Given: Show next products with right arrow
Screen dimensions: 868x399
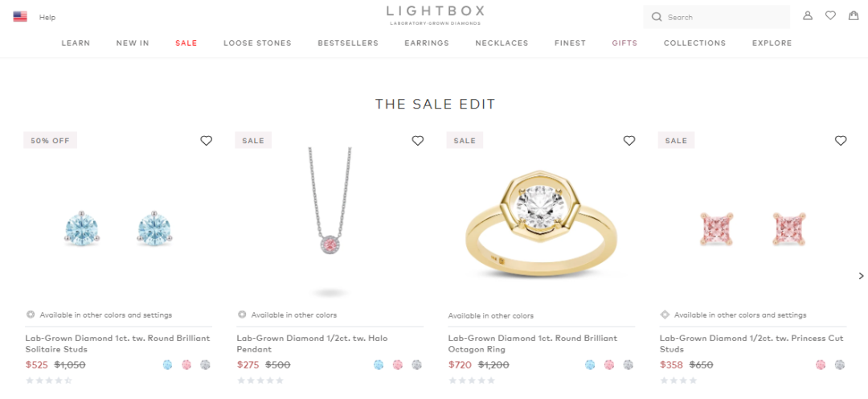Looking at the screenshot, I should 861,275.
